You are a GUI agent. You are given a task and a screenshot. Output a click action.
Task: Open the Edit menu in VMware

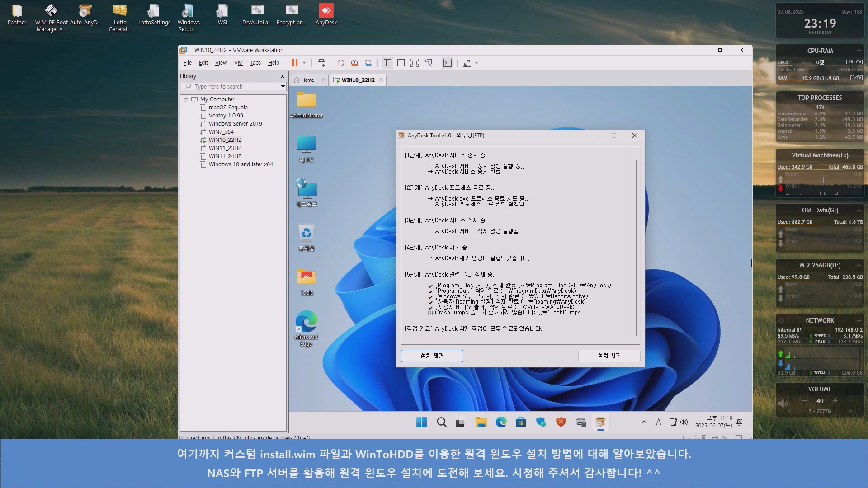(203, 63)
